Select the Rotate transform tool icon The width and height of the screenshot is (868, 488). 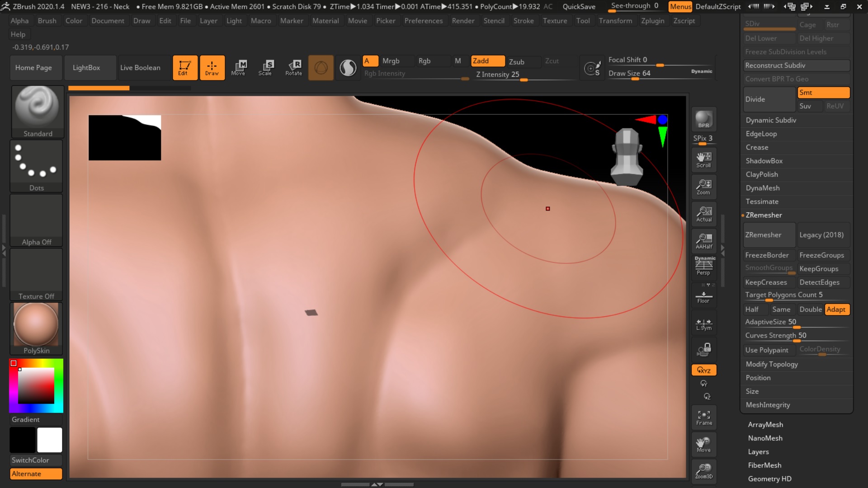pos(293,67)
